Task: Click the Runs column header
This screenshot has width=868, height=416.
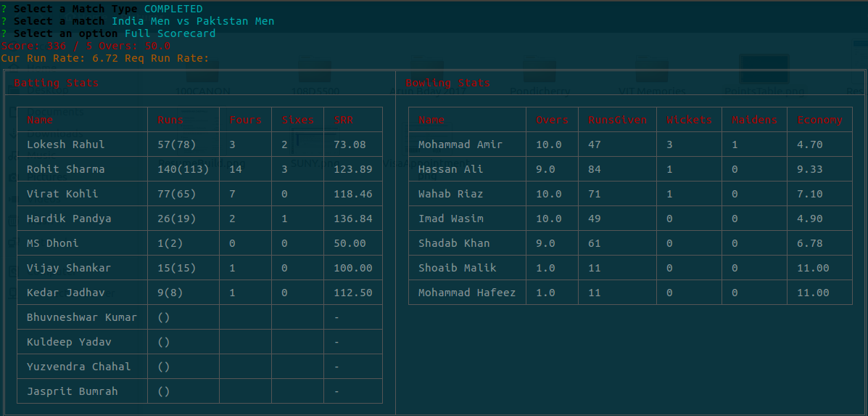Action: tap(170, 120)
